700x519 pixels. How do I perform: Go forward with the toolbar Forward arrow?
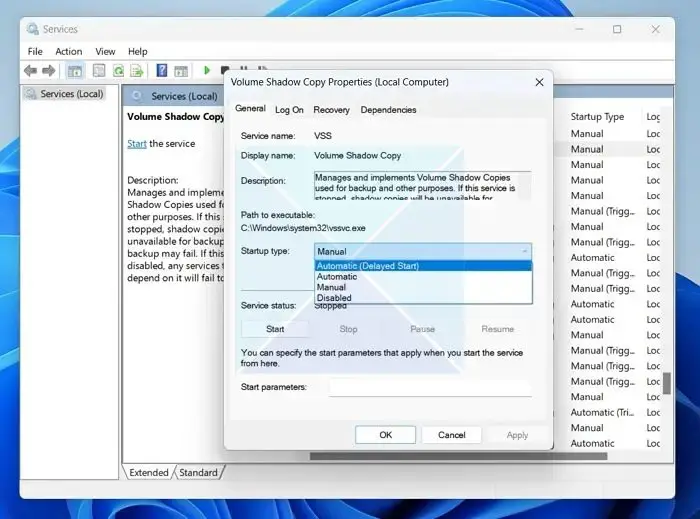coord(49,71)
